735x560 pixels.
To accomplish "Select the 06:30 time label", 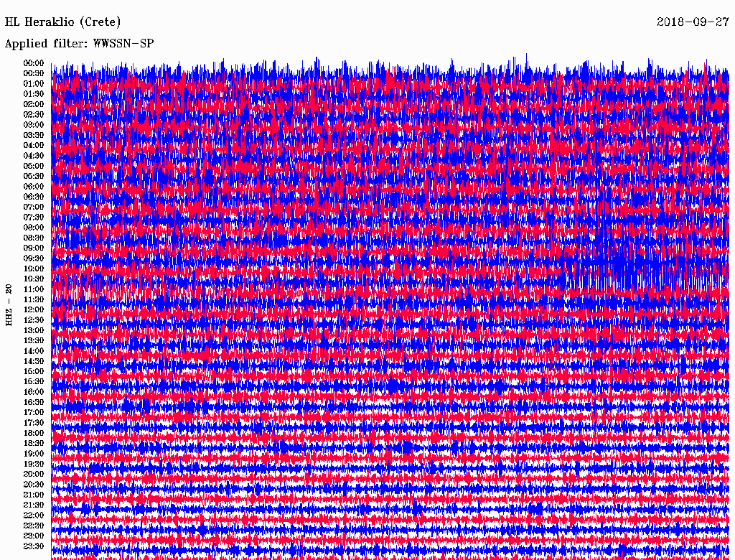I will [33, 197].
